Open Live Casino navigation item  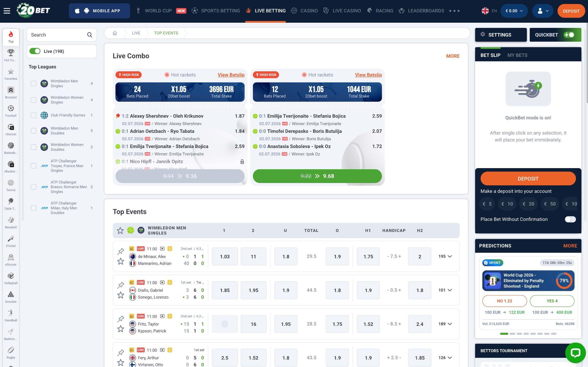(x=342, y=11)
